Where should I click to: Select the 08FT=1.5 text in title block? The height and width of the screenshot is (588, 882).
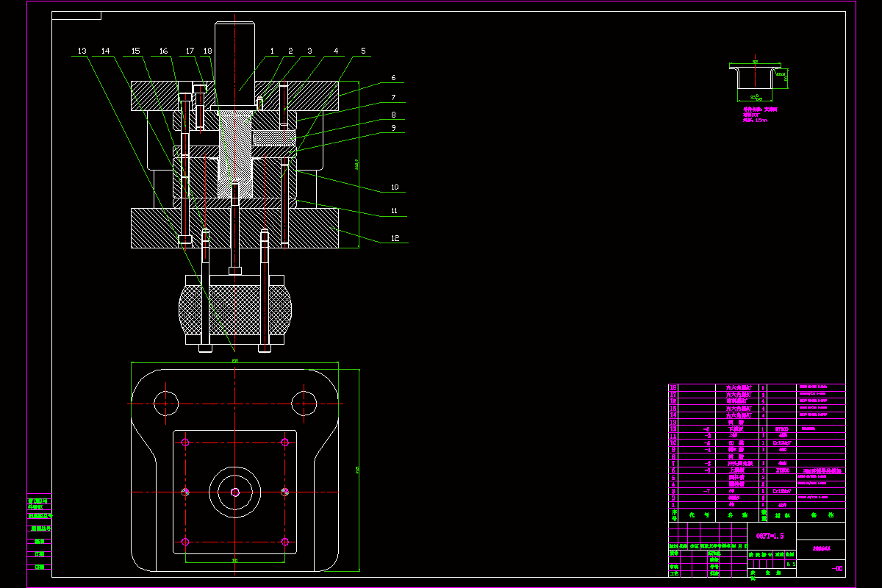pos(770,536)
